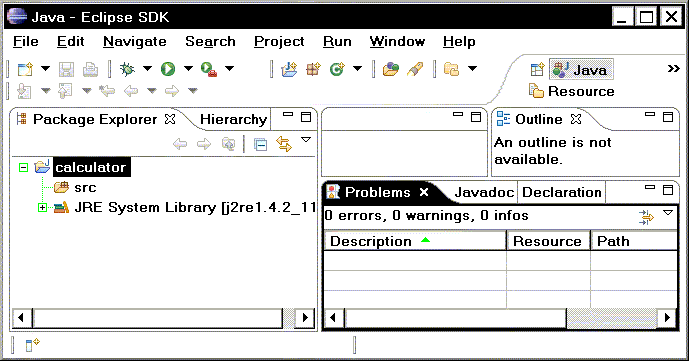Click Package Explorer Forward arrow
This screenshot has width=689, height=361.
point(204,144)
